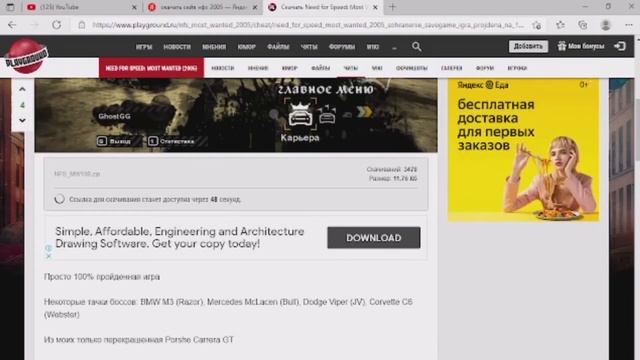Open ЮМОР in main dark menu

point(247,47)
